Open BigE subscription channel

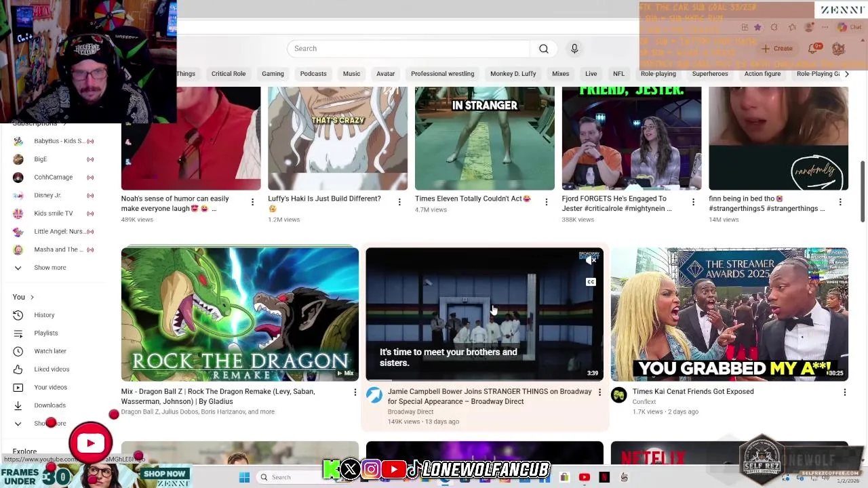tap(53, 159)
